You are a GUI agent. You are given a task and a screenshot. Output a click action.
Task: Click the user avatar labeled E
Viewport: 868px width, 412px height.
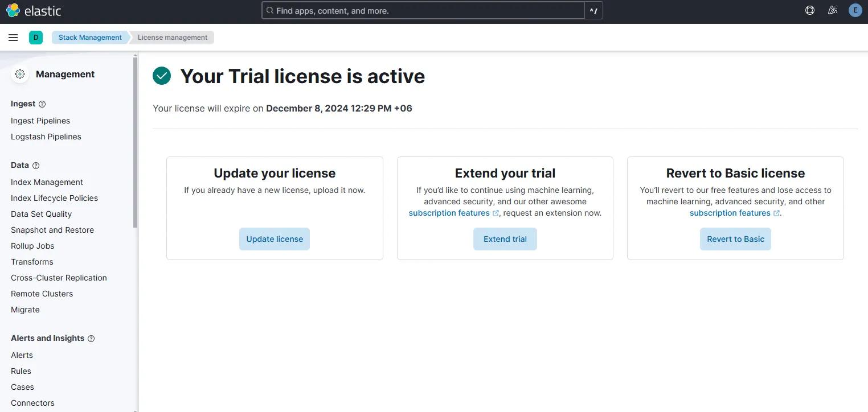(x=855, y=10)
